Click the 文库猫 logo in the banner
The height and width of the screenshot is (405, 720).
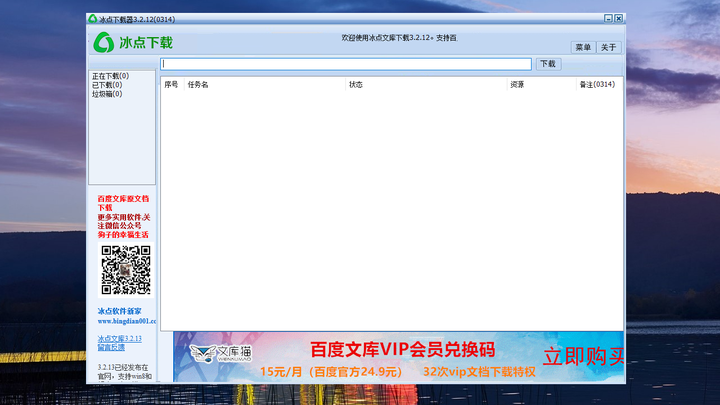click(221, 353)
